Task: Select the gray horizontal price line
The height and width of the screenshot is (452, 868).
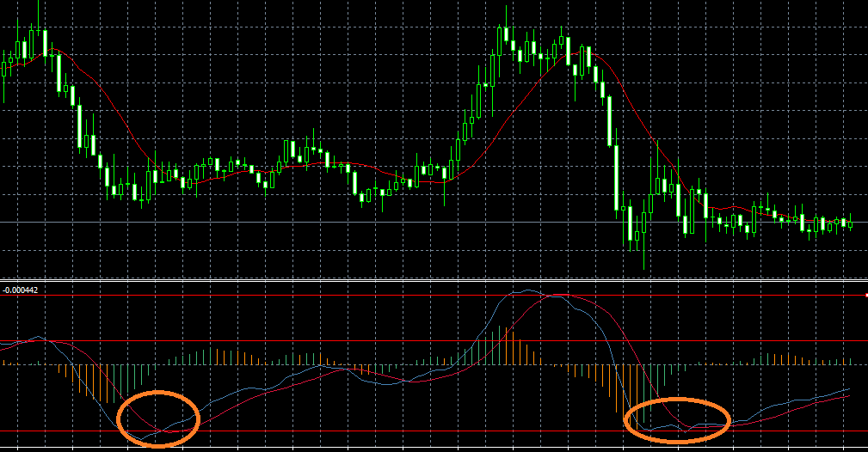Action: click(434, 222)
